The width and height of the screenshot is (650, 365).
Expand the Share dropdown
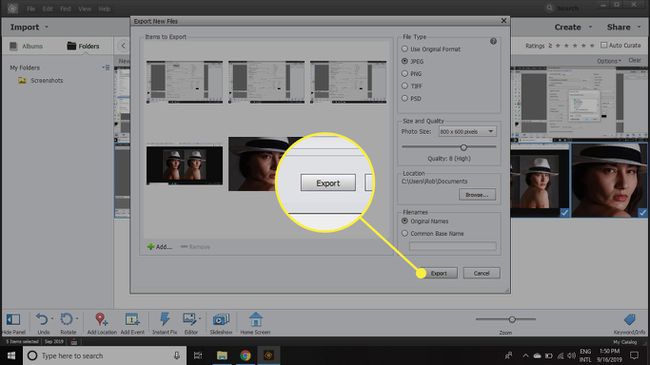(x=639, y=27)
